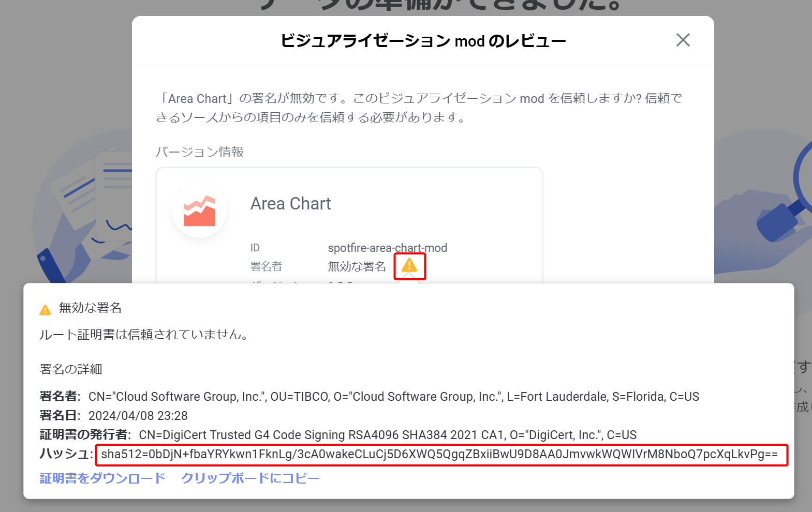Click the DigiCert certificate issuer text

pyautogui.click(x=388, y=435)
